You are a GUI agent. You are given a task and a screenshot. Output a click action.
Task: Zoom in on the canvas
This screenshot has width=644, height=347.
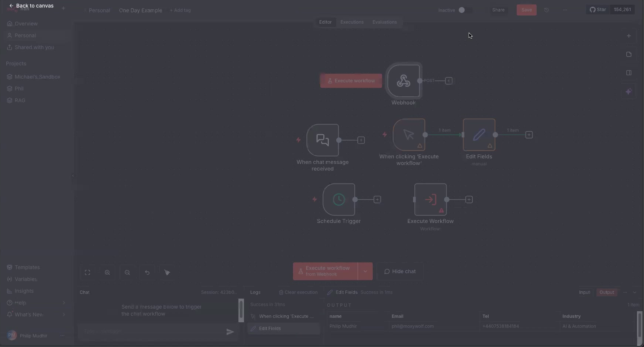point(107,272)
